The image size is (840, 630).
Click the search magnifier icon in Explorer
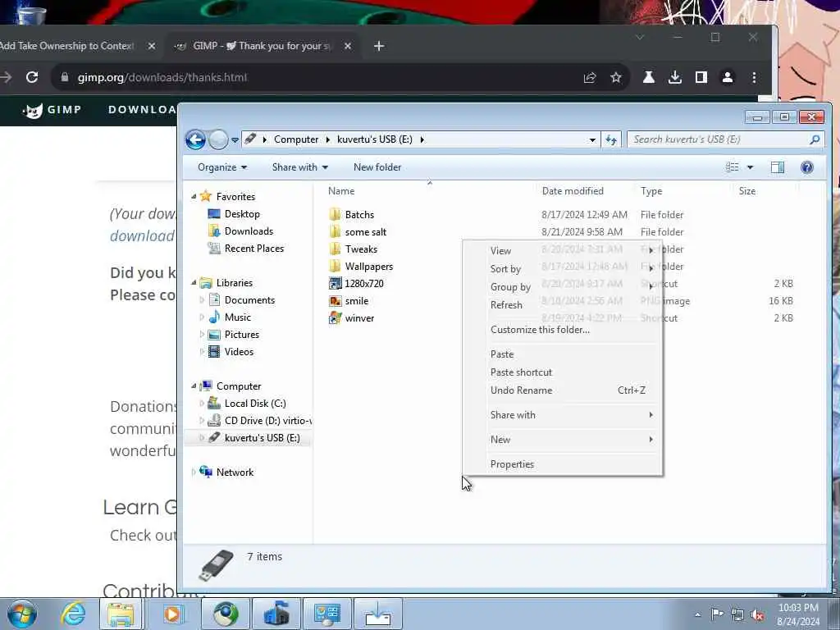(815, 139)
